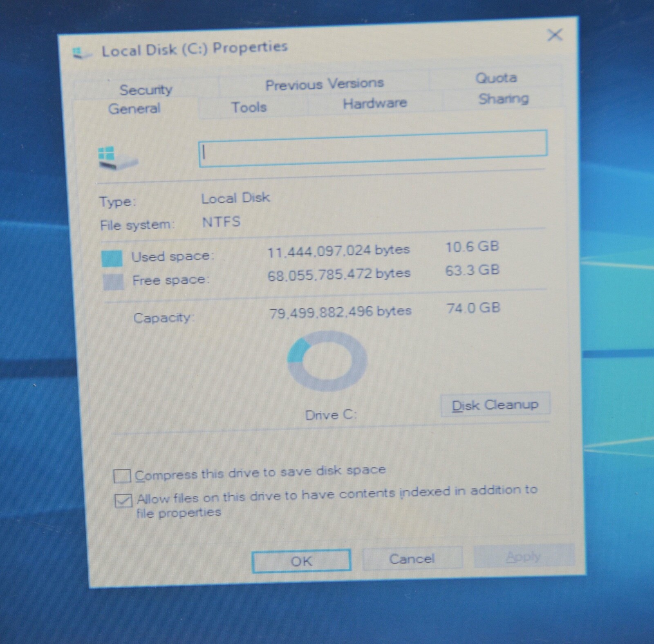This screenshot has width=654, height=644.
Task: Click the Free space color swatch
Action: click(x=113, y=282)
